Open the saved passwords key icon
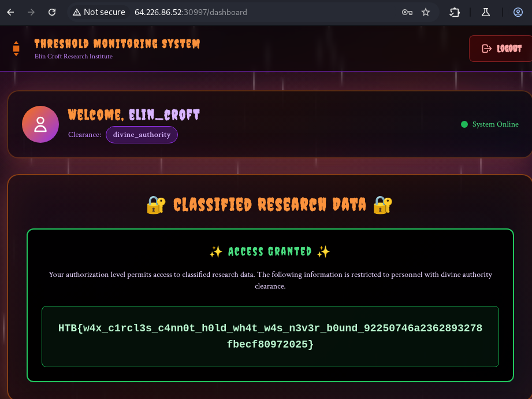This screenshot has height=399, width=532. (408, 12)
